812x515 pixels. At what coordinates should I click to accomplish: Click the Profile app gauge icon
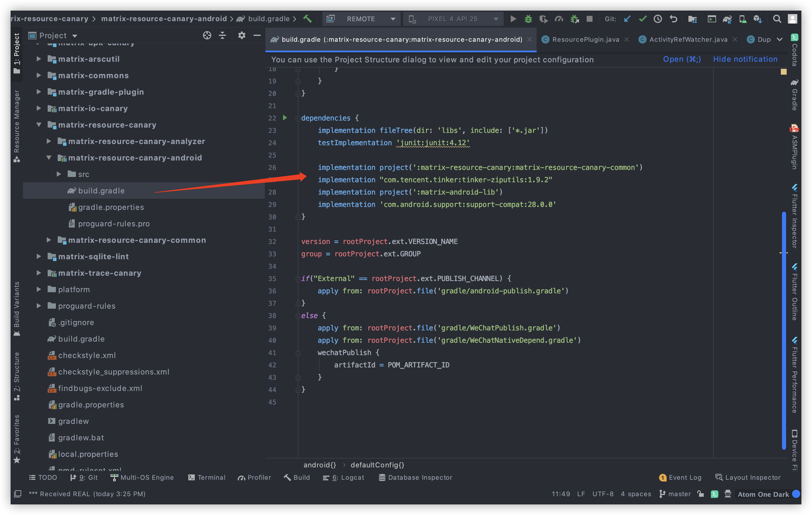(559, 19)
